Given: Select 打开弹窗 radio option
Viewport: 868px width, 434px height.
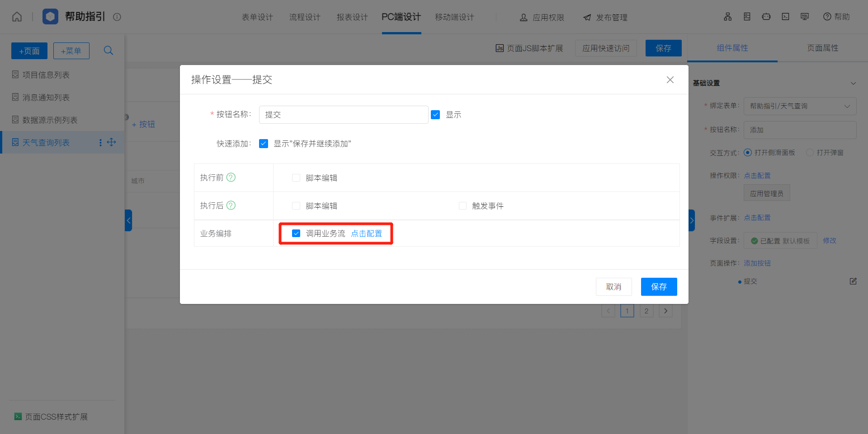Looking at the screenshot, I should 810,153.
